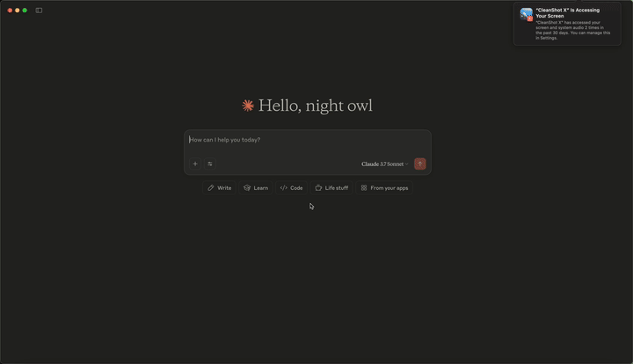Send message with the arrow button

point(420,164)
